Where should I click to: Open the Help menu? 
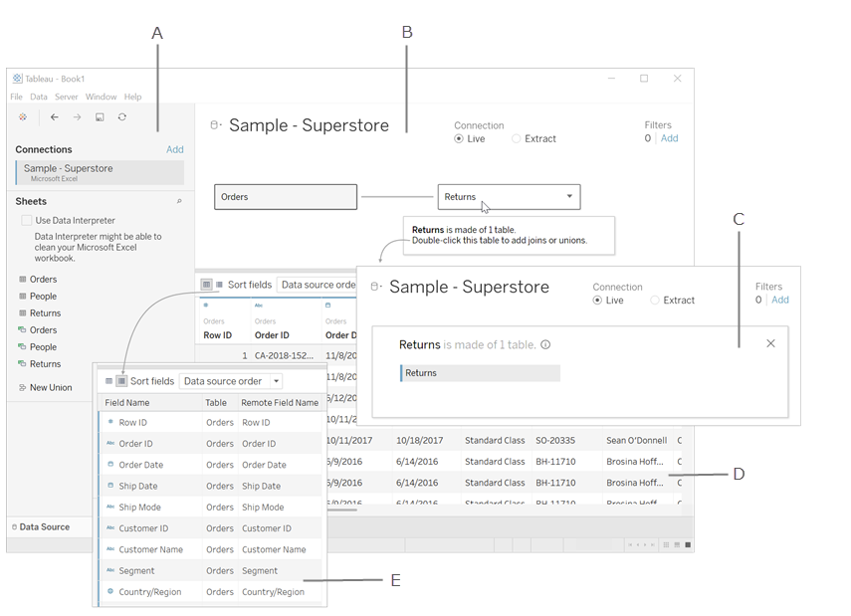pos(132,97)
